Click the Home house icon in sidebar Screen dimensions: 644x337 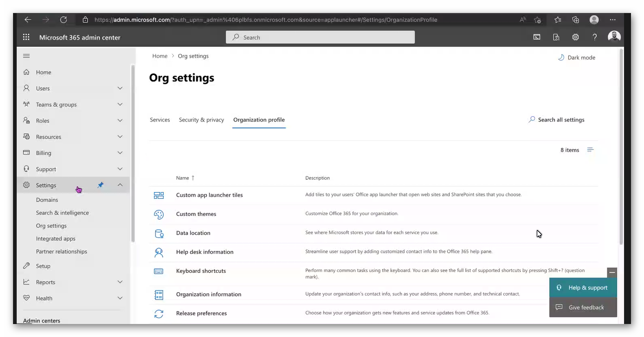click(x=26, y=72)
